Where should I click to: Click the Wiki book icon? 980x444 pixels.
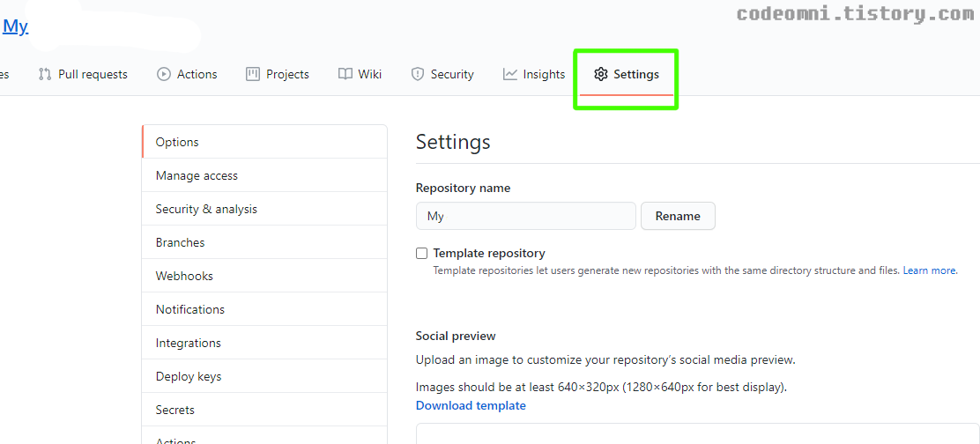pyautogui.click(x=345, y=74)
